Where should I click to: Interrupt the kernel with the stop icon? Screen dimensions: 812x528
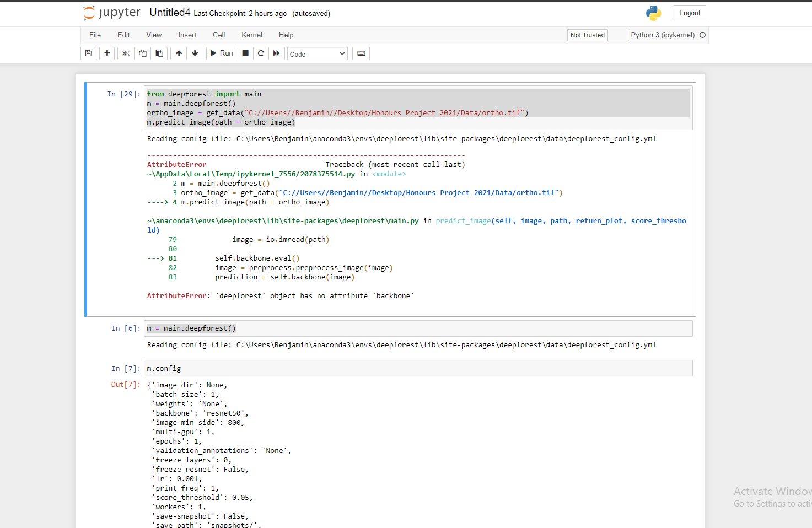pos(245,53)
